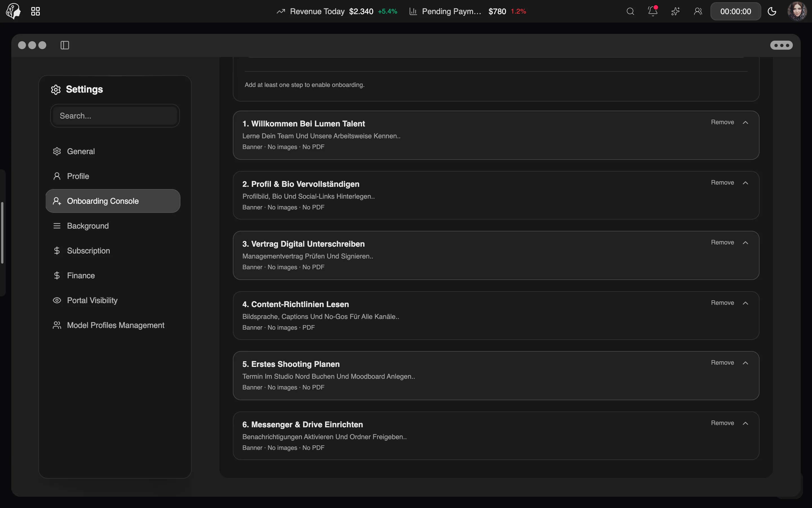Open the window's three-dots more menu
Viewport: 812px width, 508px height.
click(781, 45)
